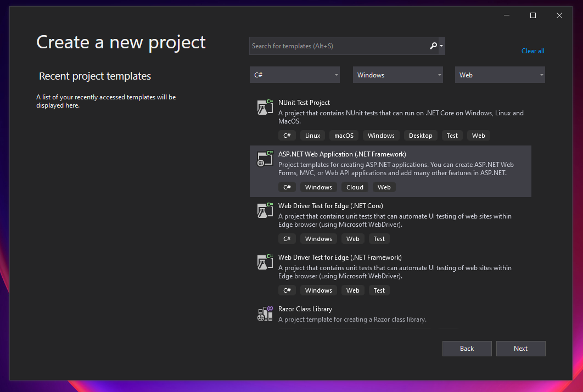Click the Desktop tag on NUnit Test Project

pos(421,135)
